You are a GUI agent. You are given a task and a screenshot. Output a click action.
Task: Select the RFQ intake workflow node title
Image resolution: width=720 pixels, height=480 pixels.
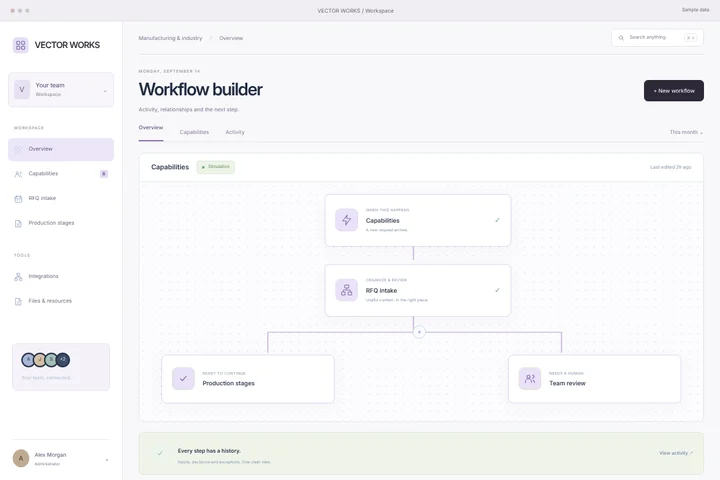click(x=382, y=291)
